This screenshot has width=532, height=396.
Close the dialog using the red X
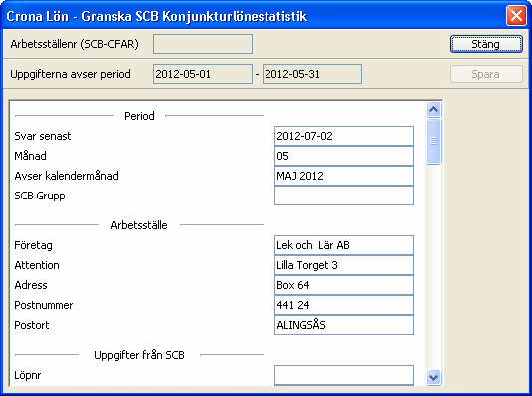[516, 16]
